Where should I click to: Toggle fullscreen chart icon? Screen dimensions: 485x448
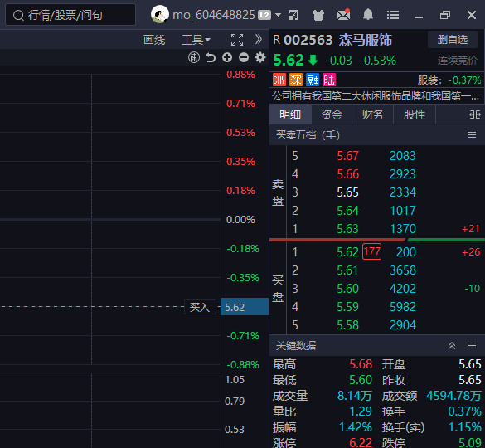coord(237,40)
